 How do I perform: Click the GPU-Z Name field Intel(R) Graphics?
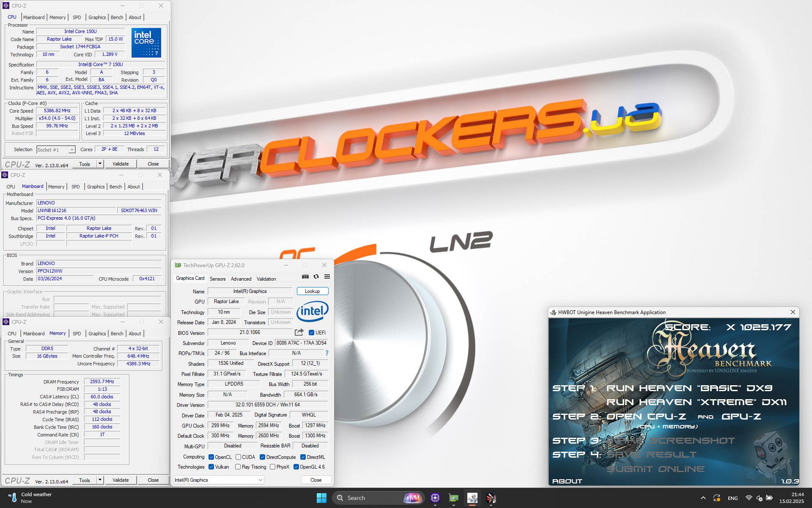(250, 291)
